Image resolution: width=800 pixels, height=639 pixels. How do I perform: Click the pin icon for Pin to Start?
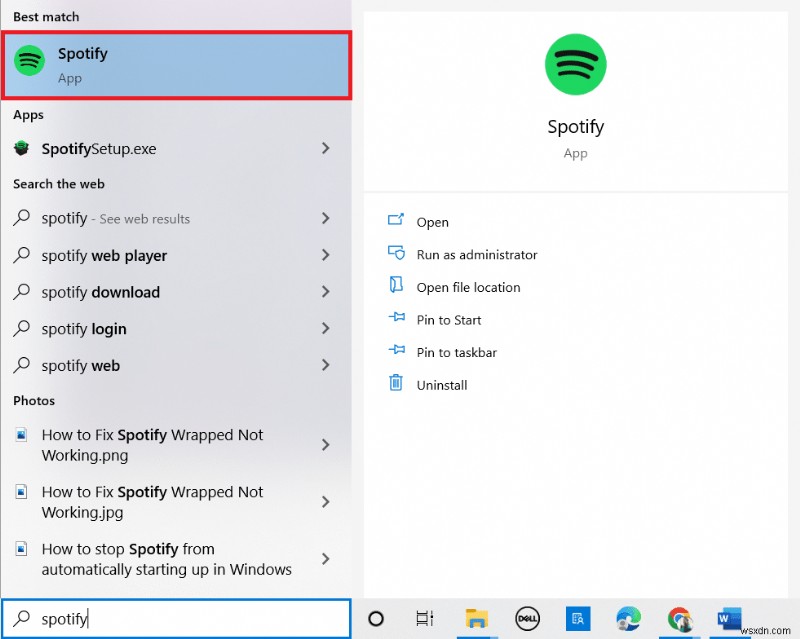pyautogui.click(x=396, y=317)
